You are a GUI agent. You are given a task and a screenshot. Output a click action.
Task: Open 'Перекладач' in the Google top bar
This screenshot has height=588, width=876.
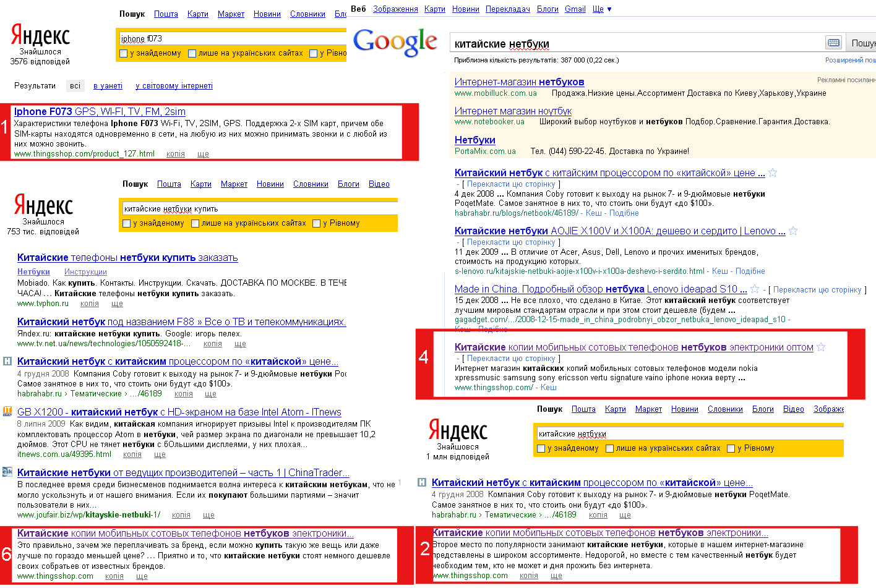pyautogui.click(x=508, y=9)
